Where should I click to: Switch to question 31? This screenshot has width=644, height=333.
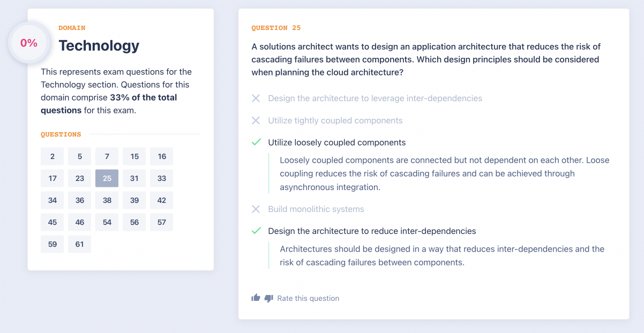coord(134,178)
